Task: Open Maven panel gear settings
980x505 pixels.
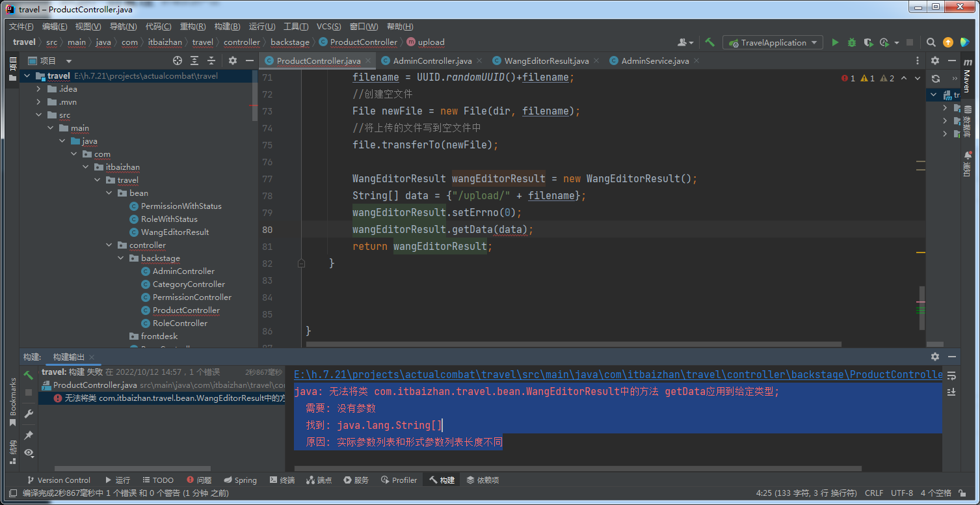Action: point(935,61)
